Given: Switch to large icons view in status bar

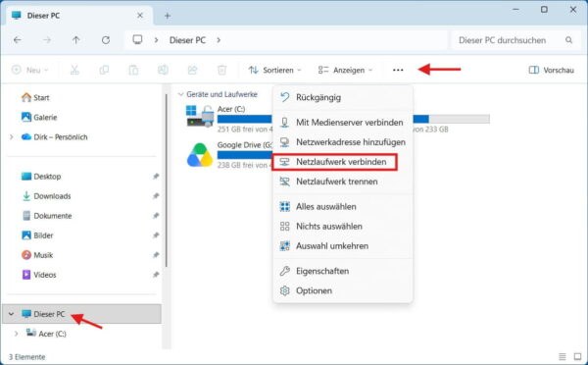Looking at the screenshot, I should click(577, 356).
